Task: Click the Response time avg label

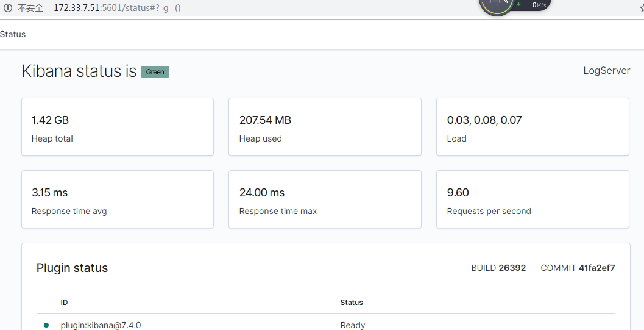Action: pos(69,211)
